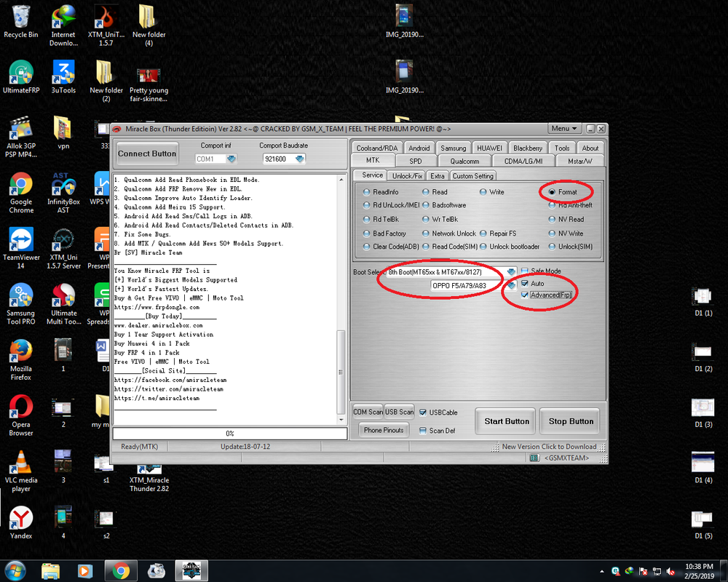Open Allok 3GP PSP MP4 converter icon

coord(21,137)
